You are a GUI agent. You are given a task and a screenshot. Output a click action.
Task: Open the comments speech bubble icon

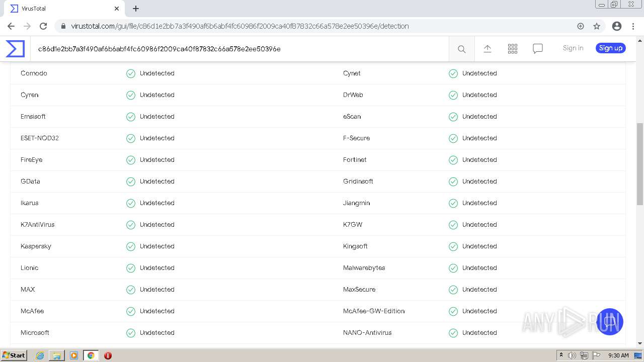click(x=538, y=48)
